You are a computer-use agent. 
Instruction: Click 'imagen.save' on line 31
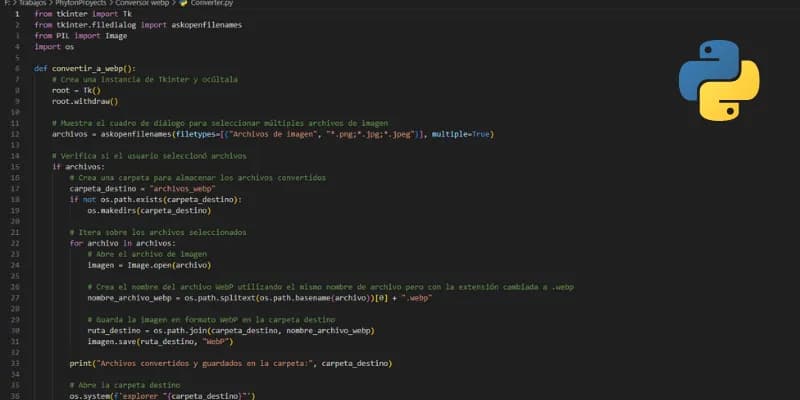(110, 342)
